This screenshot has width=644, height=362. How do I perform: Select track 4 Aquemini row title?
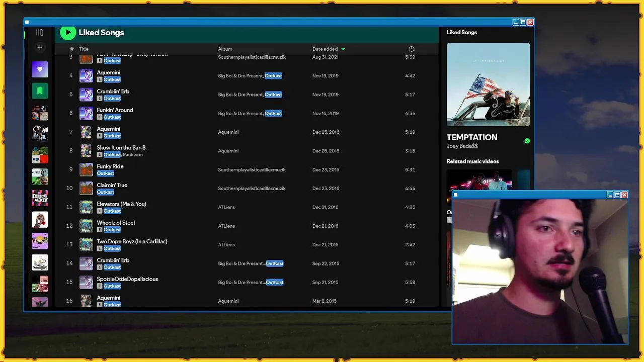pyautogui.click(x=108, y=72)
